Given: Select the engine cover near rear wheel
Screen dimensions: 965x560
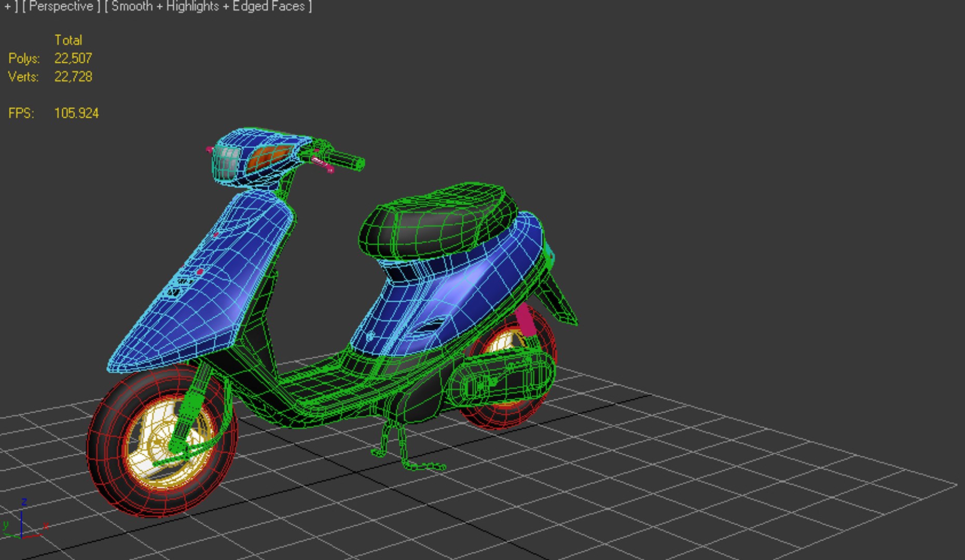Looking at the screenshot, I should click(x=501, y=380).
